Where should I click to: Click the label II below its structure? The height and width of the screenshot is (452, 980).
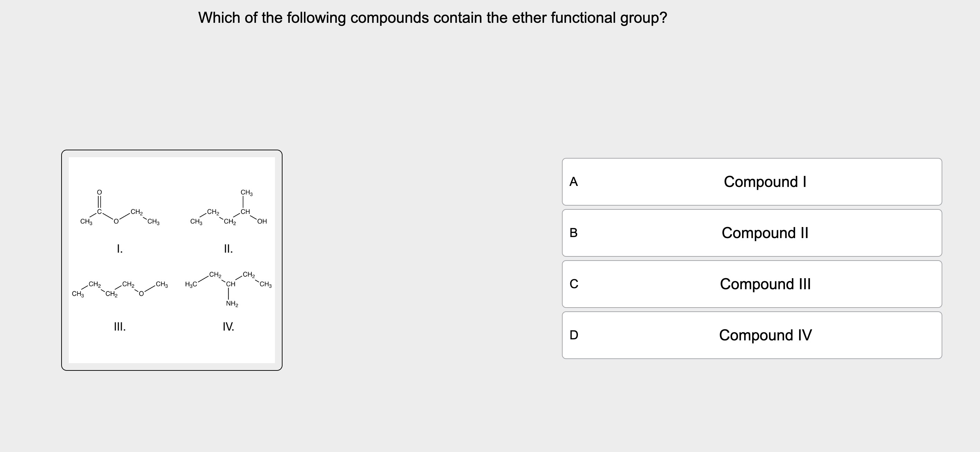point(228,248)
